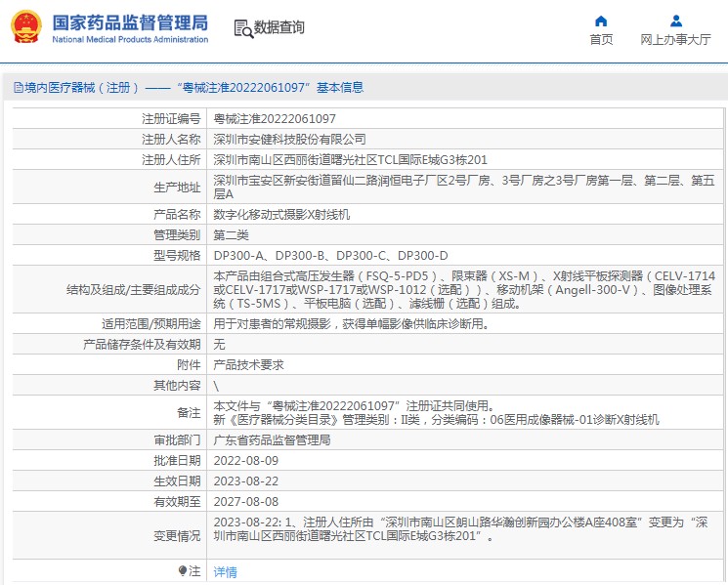The image size is (728, 585).
Task: Click 结构及组成/主要组成成分 label
Action: 134,289
